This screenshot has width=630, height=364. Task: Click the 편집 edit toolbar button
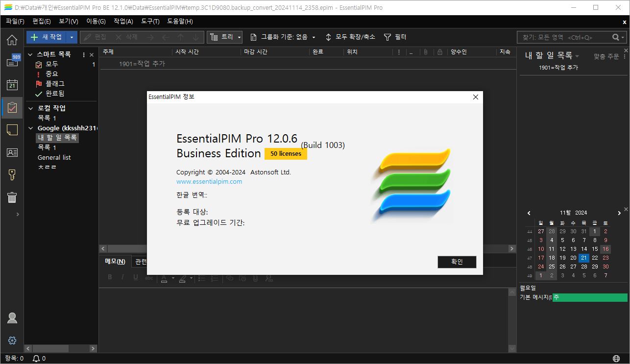click(x=95, y=37)
